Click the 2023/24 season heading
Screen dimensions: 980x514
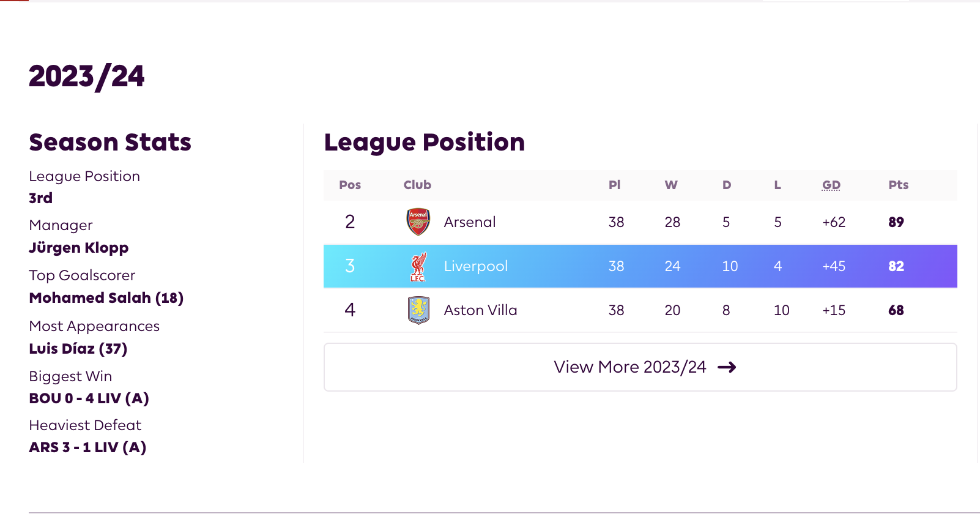[x=87, y=76]
